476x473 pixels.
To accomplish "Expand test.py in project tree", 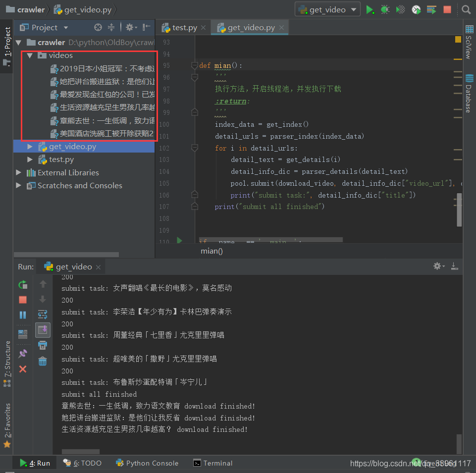I will [x=30, y=159].
